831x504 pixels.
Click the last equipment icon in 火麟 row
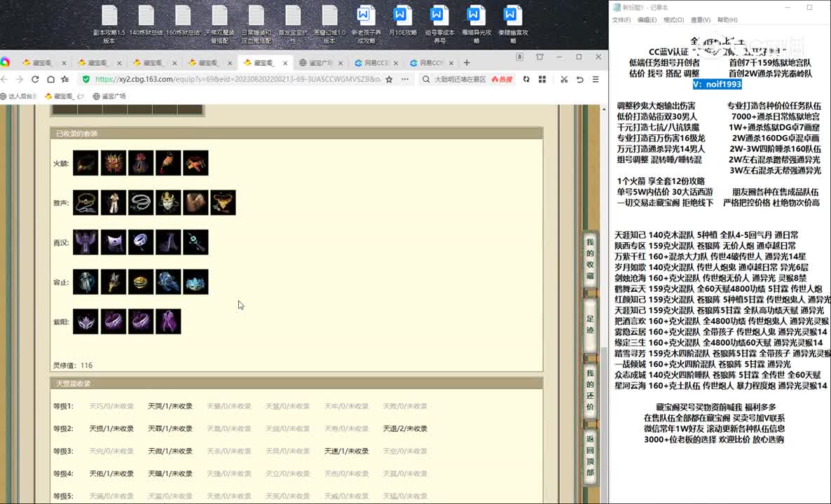click(x=195, y=163)
